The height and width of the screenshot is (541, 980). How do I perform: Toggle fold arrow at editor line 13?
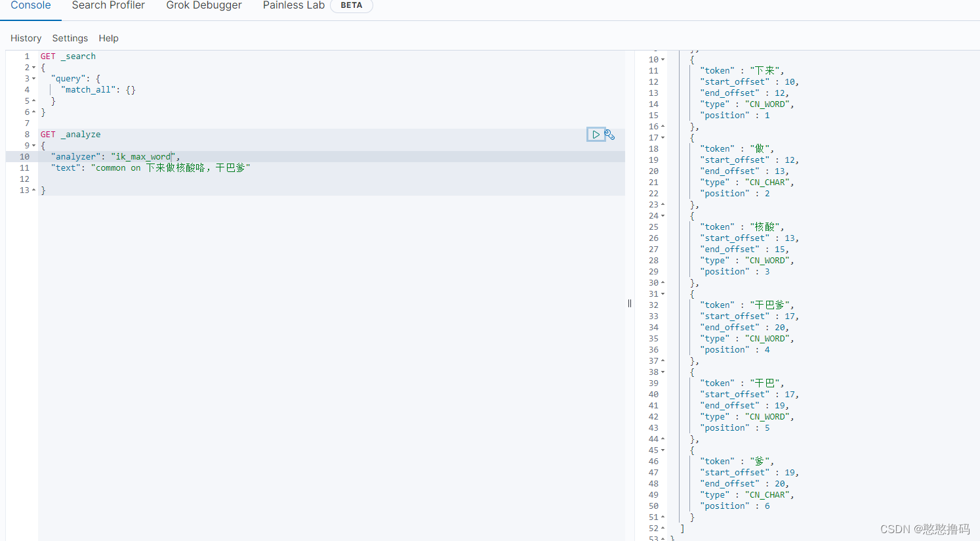tap(33, 190)
